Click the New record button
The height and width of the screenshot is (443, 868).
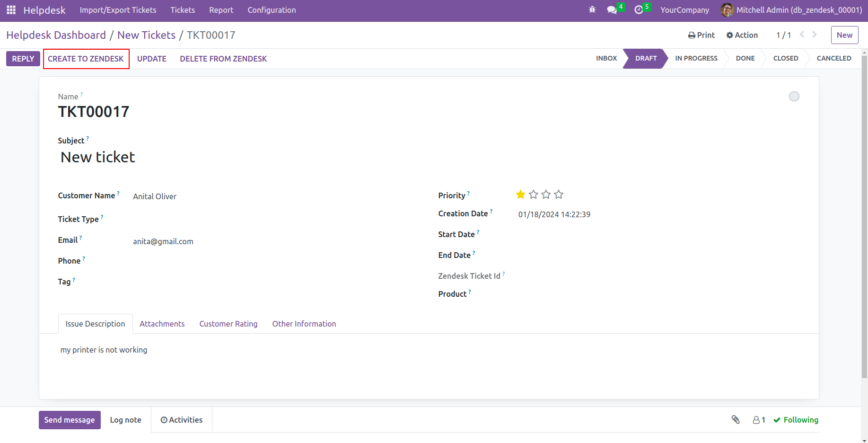[x=844, y=35]
